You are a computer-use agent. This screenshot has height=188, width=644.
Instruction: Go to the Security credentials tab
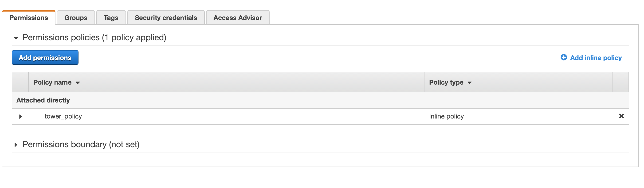pyautogui.click(x=166, y=18)
